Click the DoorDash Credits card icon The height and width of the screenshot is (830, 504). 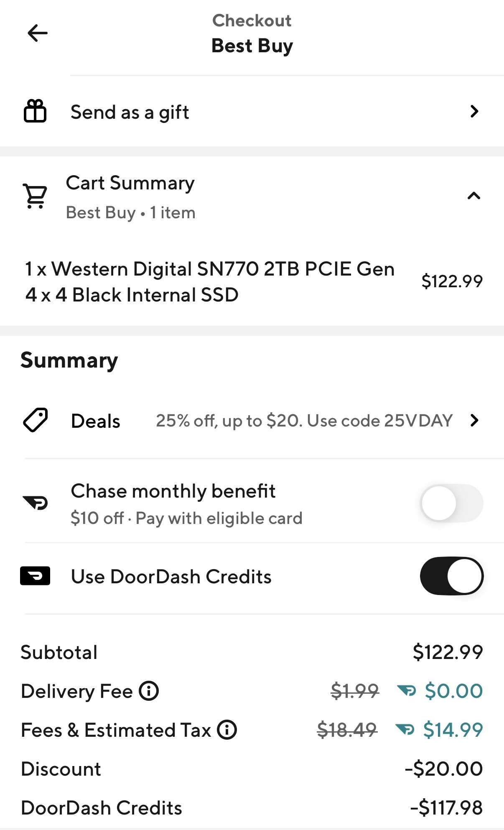pyautogui.click(x=35, y=576)
